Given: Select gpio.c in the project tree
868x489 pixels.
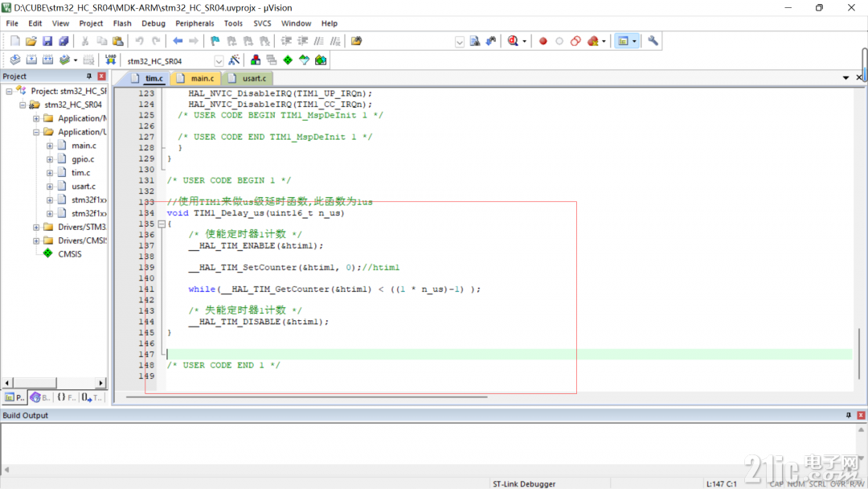Looking at the screenshot, I should tap(83, 159).
